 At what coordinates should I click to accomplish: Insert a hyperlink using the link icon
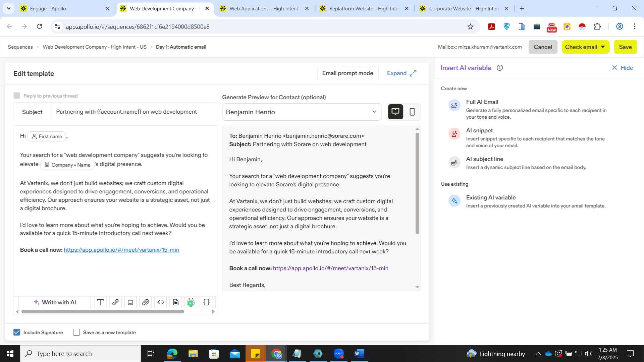(x=115, y=302)
